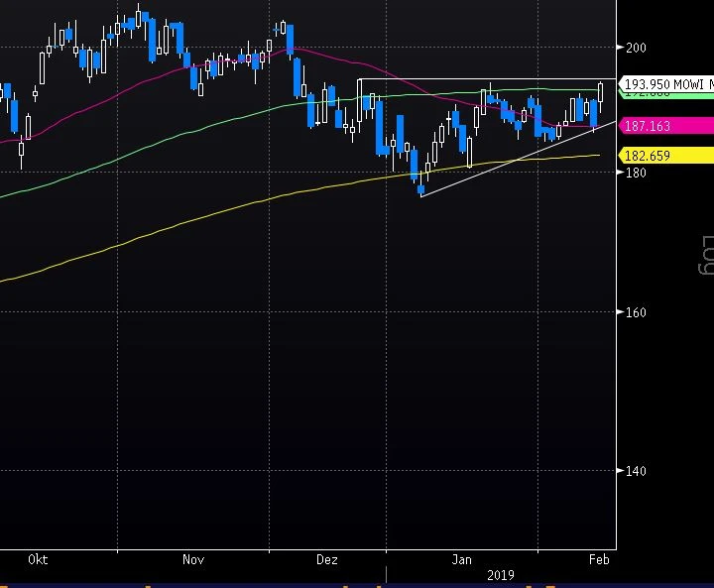Screen dimensions: 714x588
Task: Select the Okt month label on the time axis
Action: pyautogui.click(x=38, y=560)
